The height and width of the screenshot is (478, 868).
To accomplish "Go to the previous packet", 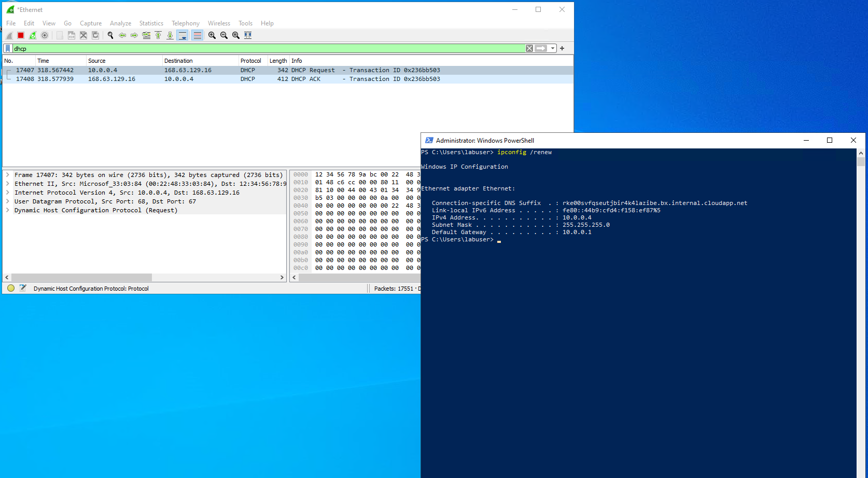I will (x=122, y=35).
